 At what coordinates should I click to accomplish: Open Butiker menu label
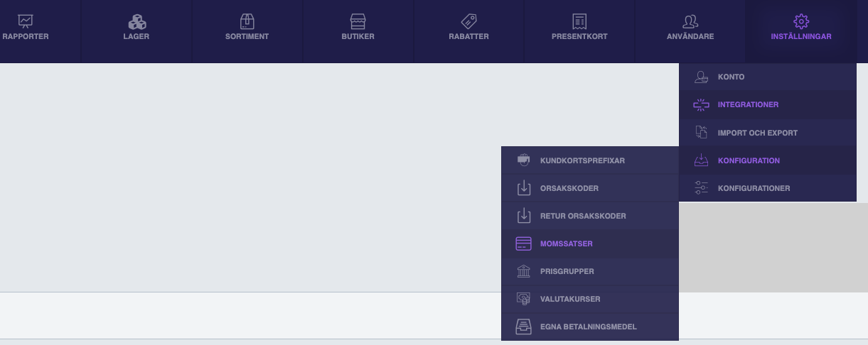[358, 37]
